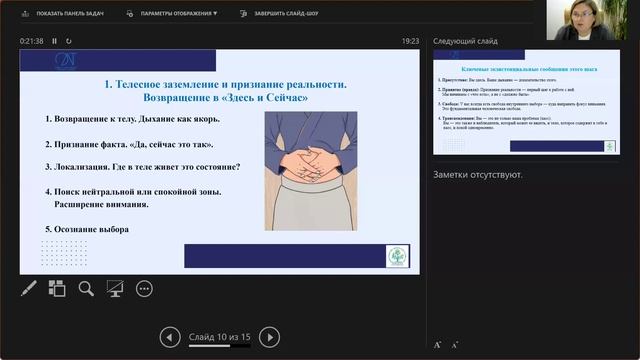Select the pen and laser pointer tool
640x360 pixels.
[29, 289]
